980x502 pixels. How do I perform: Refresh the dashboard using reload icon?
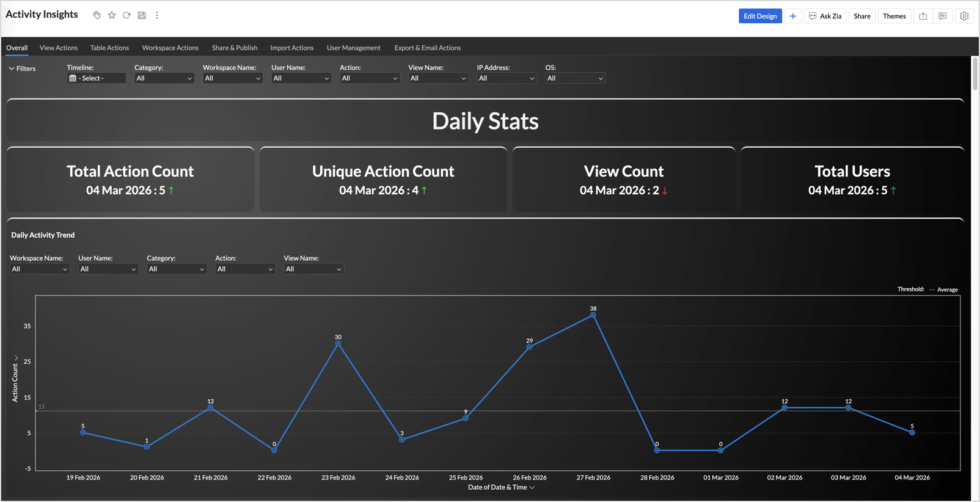(126, 15)
